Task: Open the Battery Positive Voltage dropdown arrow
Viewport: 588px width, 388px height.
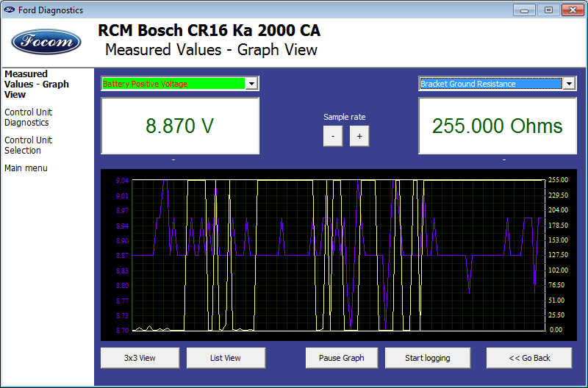Action: tap(251, 84)
